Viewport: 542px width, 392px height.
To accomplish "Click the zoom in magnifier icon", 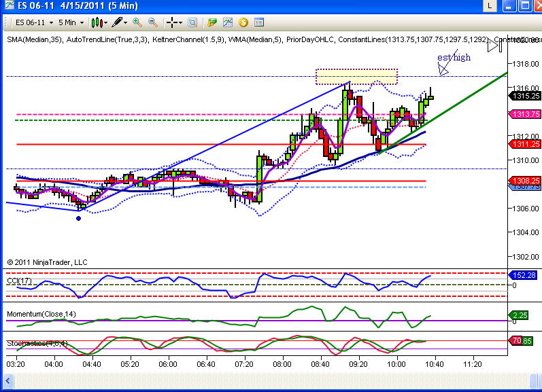I will 137,22.
